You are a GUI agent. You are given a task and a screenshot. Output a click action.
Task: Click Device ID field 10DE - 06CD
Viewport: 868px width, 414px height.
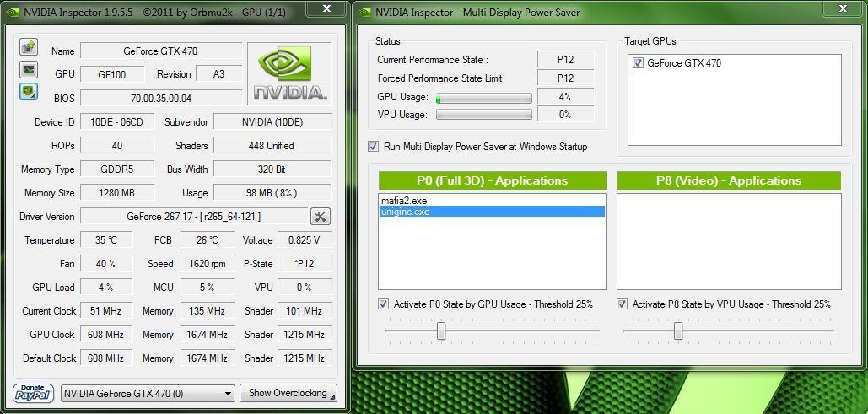click(x=116, y=121)
